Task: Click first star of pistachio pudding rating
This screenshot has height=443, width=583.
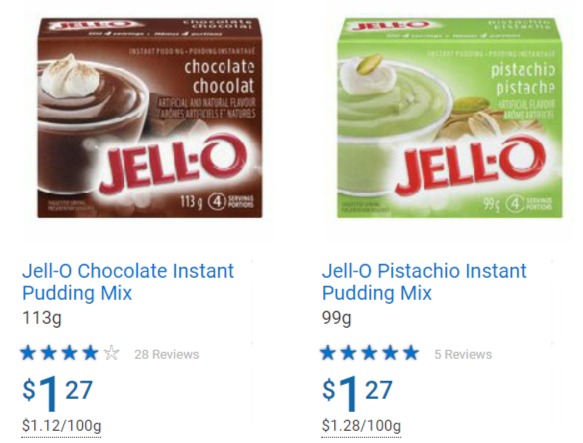Action: [x=328, y=353]
